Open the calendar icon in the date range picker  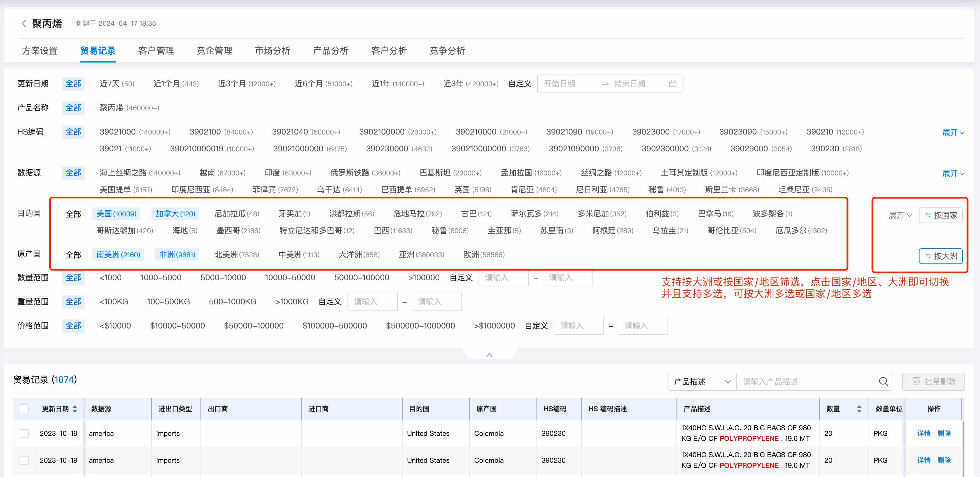(x=673, y=83)
